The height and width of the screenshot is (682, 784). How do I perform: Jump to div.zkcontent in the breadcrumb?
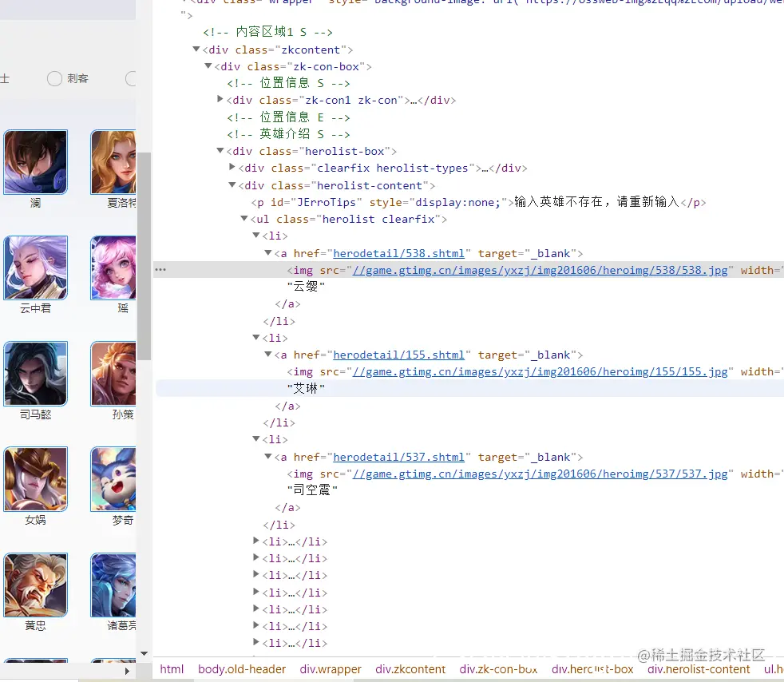pos(410,669)
